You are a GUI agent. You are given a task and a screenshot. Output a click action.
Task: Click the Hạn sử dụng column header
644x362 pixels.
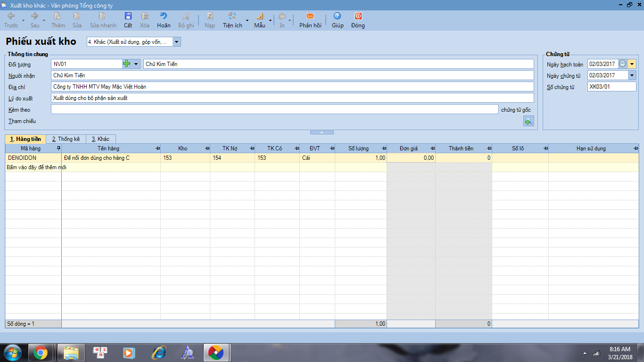tap(594, 148)
